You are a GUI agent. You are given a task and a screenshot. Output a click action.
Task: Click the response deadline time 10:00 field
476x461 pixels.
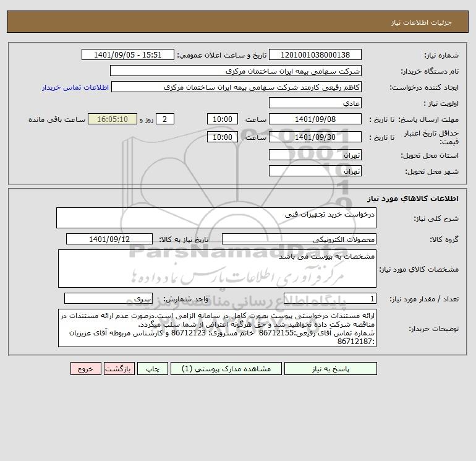pos(223,119)
